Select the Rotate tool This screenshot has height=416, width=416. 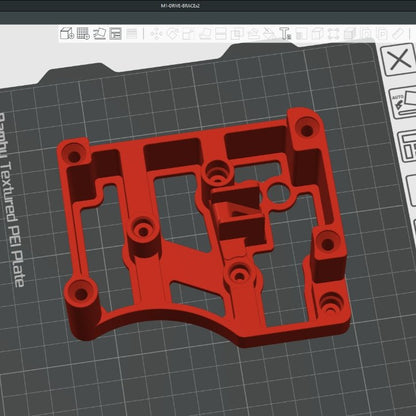172,34
